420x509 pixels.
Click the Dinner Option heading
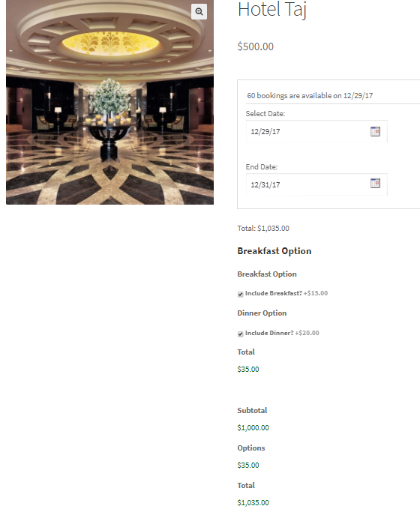click(262, 313)
